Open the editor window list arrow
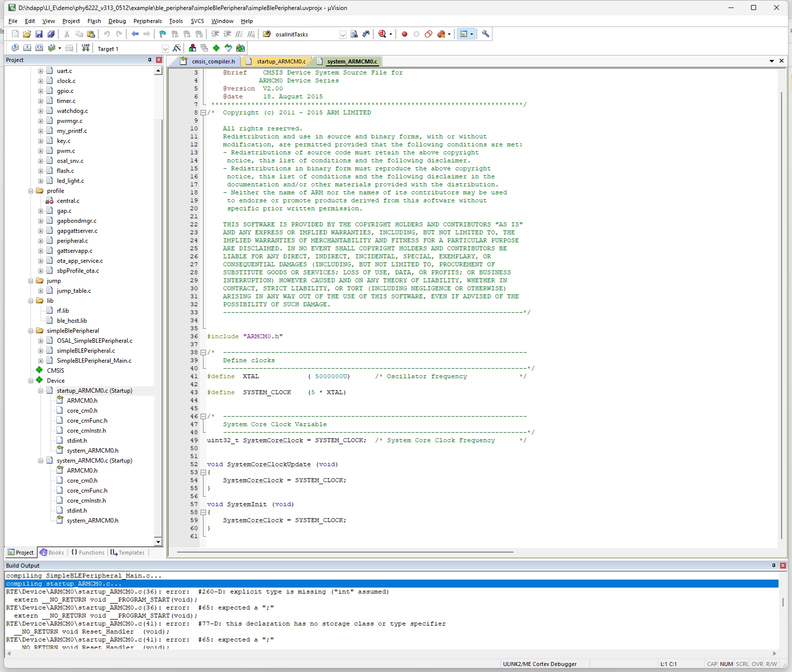The width and height of the screenshot is (792, 672). pos(772,61)
